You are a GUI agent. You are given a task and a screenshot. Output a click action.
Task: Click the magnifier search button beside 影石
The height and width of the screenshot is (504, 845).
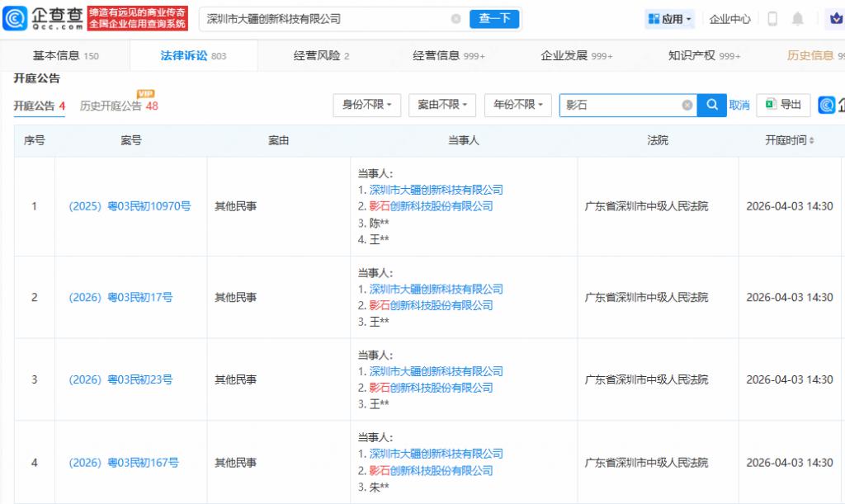711,106
